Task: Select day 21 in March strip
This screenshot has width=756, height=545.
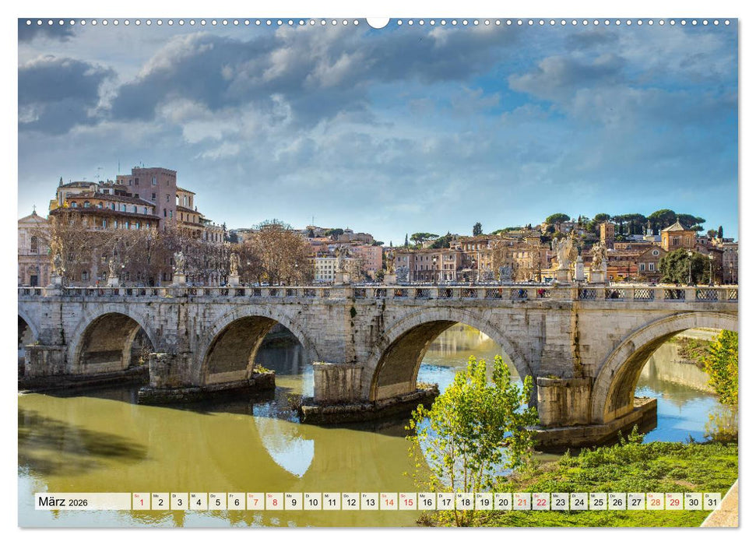Action: point(522,502)
